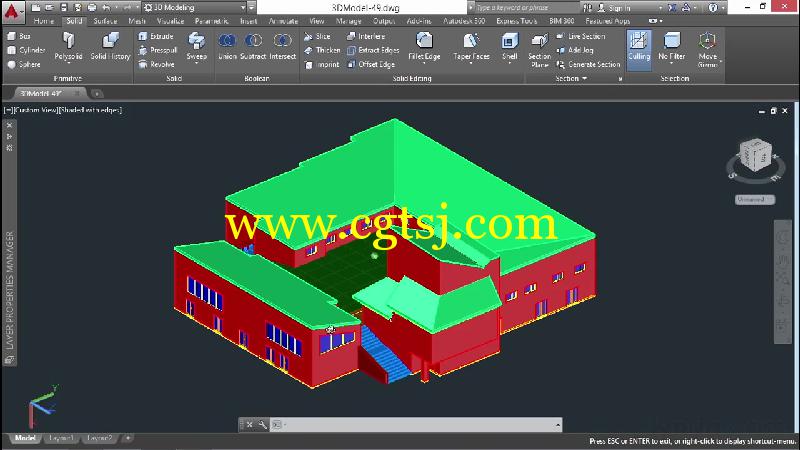This screenshot has height=450, width=800.
Task: Activate the Sweep tool
Action: pos(196,46)
